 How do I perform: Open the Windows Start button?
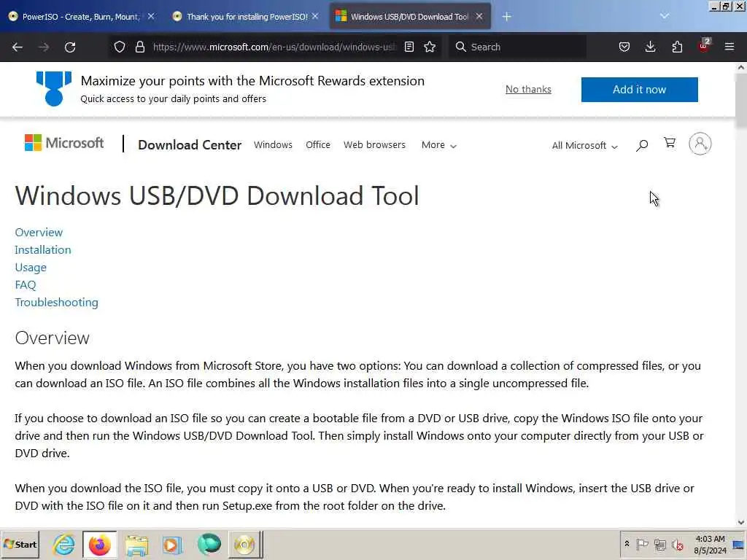pyautogui.click(x=20, y=544)
